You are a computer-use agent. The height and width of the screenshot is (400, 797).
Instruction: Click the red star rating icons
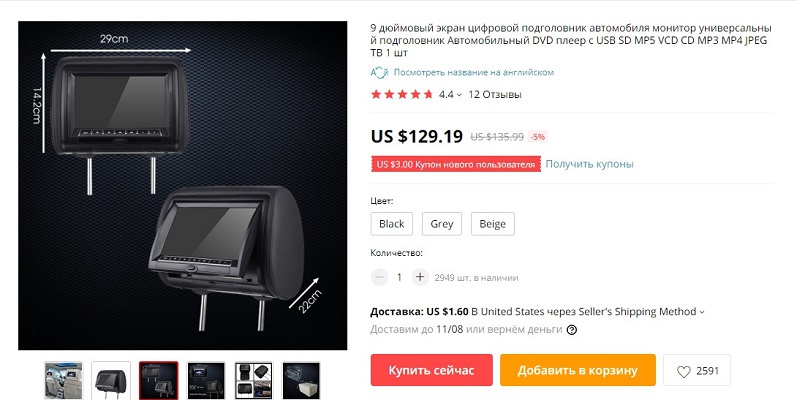coord(402,95)
